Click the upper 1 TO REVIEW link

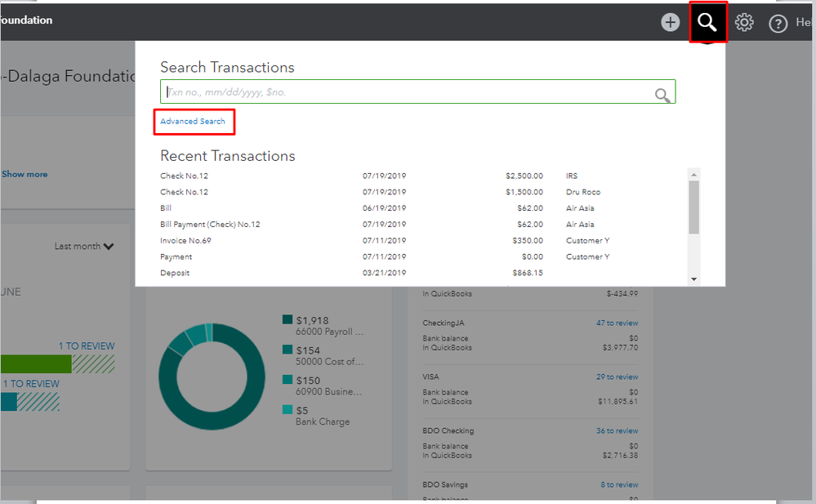[87, 346]
